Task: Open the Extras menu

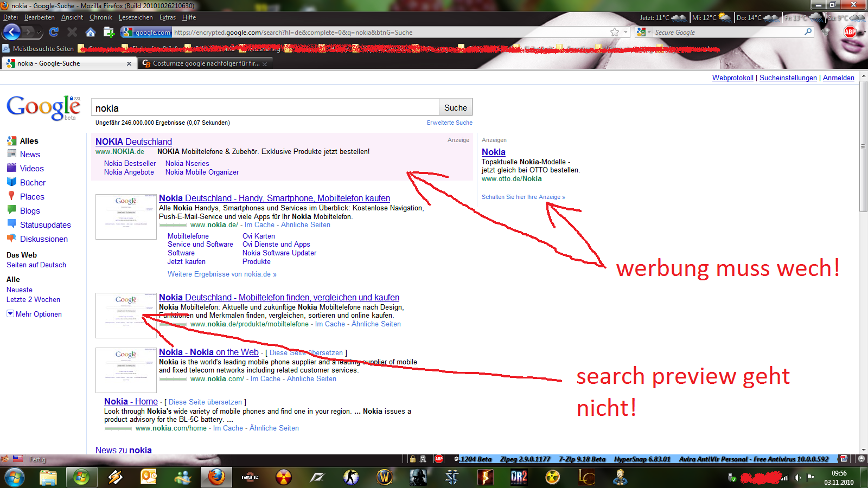Action: (168, 17)
